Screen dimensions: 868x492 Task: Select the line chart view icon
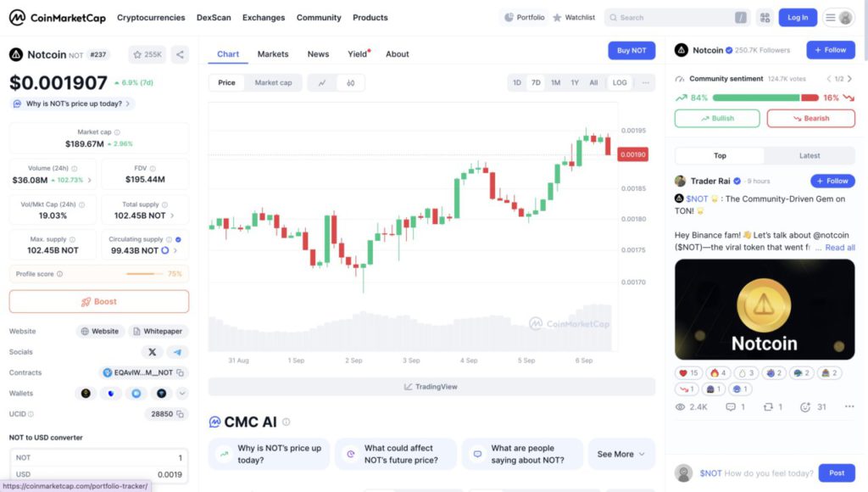pos(322,83)
